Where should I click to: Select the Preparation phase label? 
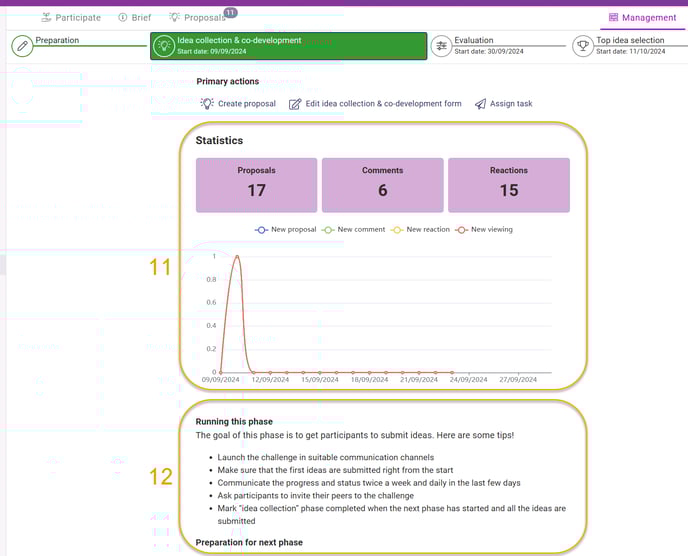tap(57, 40)
